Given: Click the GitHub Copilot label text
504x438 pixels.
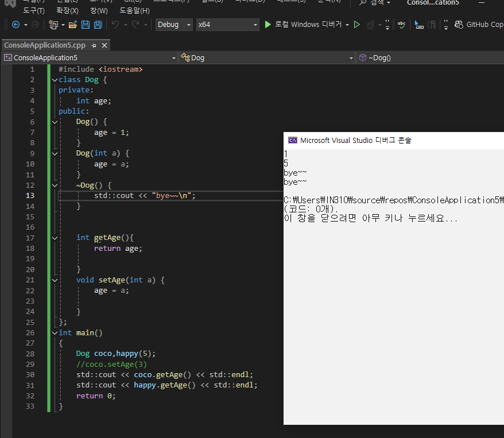Looking at the screenshot, I should 484,25.
